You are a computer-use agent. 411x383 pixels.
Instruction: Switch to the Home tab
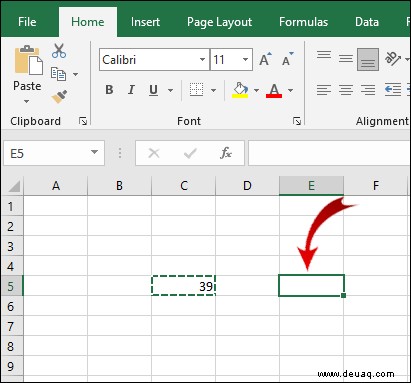(88, 22)
